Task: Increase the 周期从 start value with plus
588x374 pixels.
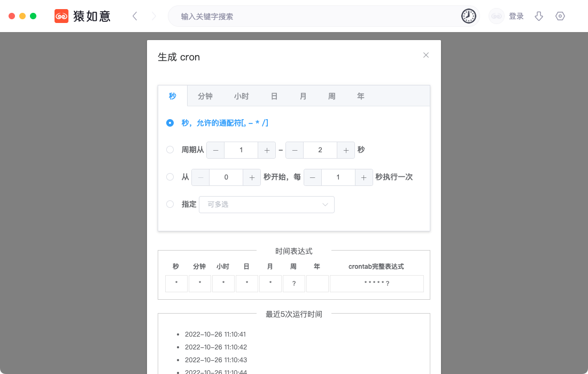Action: pyautogui.click(x=267, y=150)
